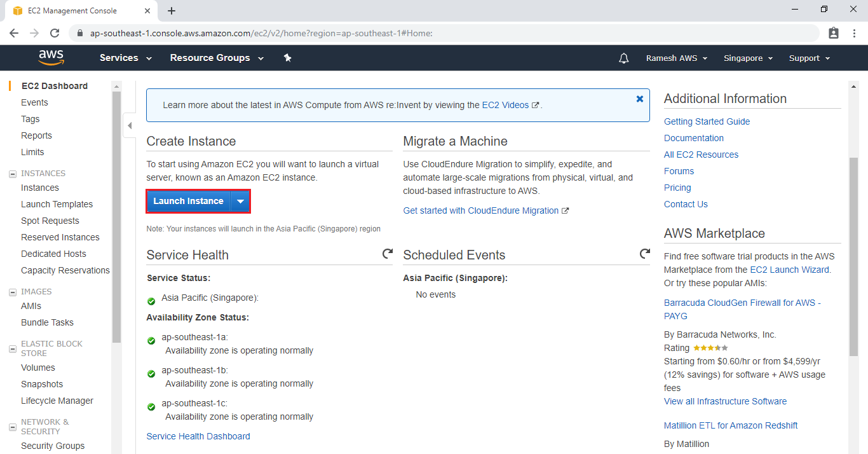
Task: Open Reserved Instances in the sidebar
Action: (60, 237)
